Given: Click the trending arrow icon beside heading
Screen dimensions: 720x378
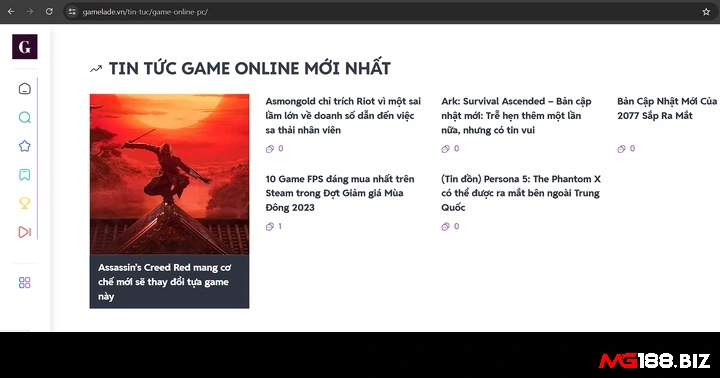Looking at the screenshot, I should (96, 69).
